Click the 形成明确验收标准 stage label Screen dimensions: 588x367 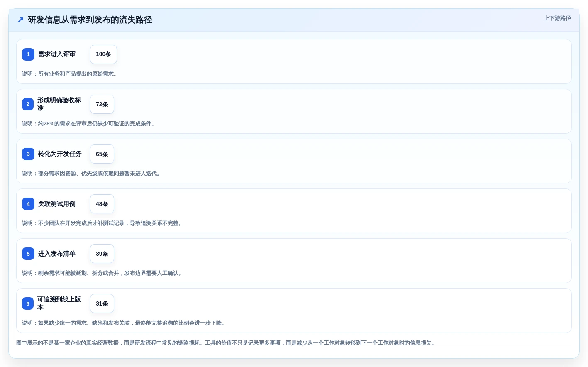pyautogui.click(x=59, y=104)
